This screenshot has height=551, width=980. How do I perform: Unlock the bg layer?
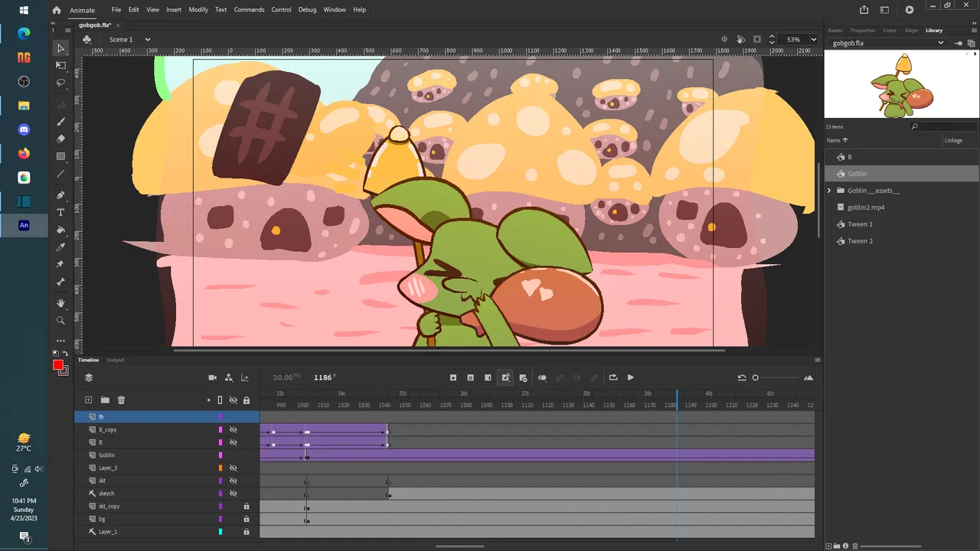click(247, 519)
